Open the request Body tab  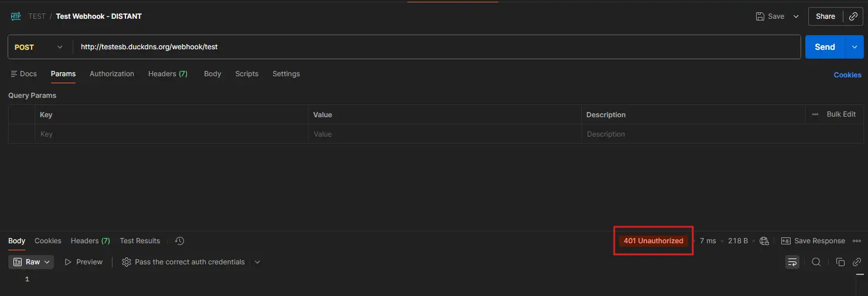click(212, 74)
